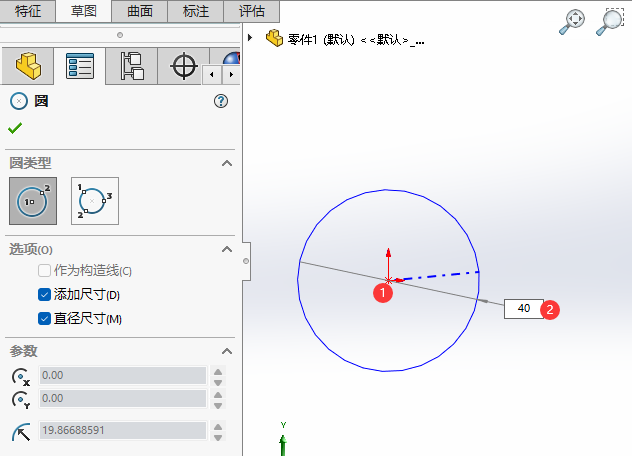Select the center-radius circle type
Screen dimensions: 632x456
(33, 201)
